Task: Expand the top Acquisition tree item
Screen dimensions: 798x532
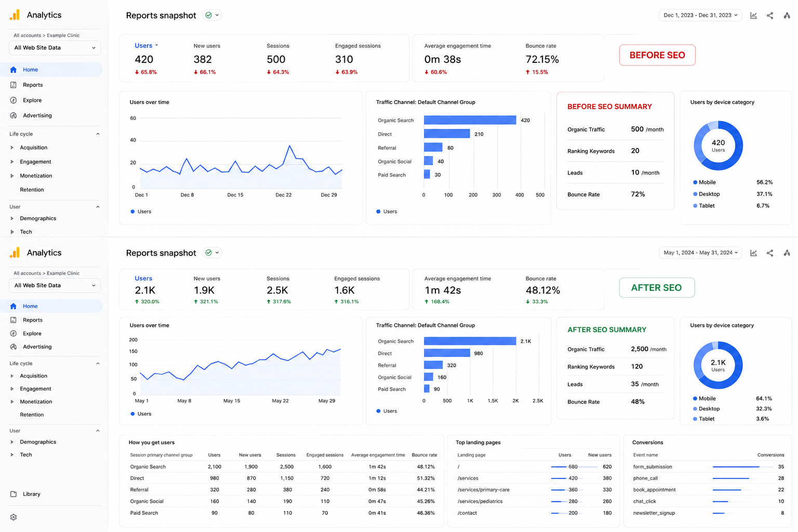Action: (12, 148)
